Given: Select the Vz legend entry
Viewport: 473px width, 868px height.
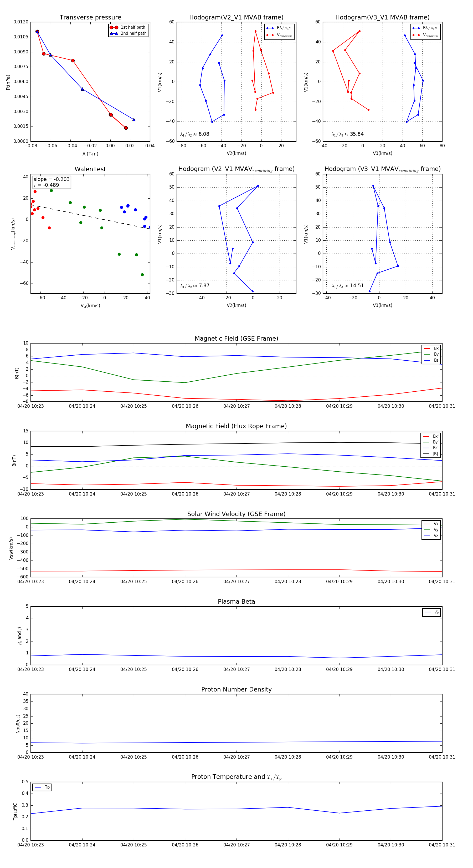Looking at the screenshot, I should (431, 536).
